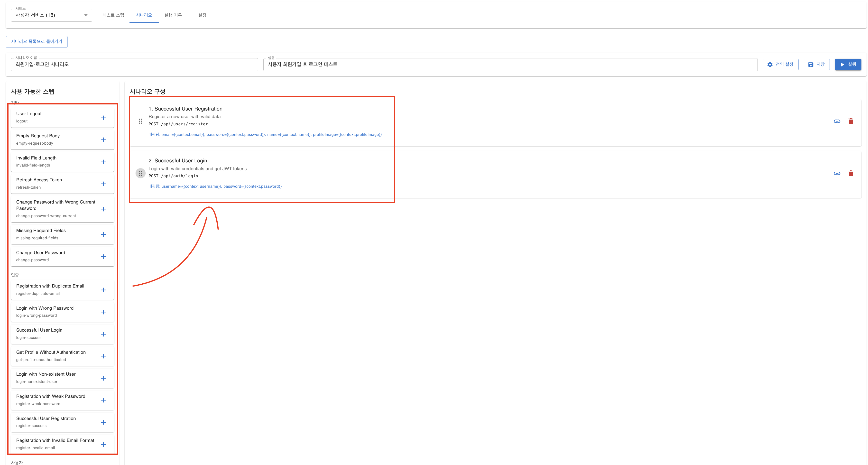Screen dimensions: 868x465
Task: Add Registration with Weak Password step
Action: tap(103, 400)
